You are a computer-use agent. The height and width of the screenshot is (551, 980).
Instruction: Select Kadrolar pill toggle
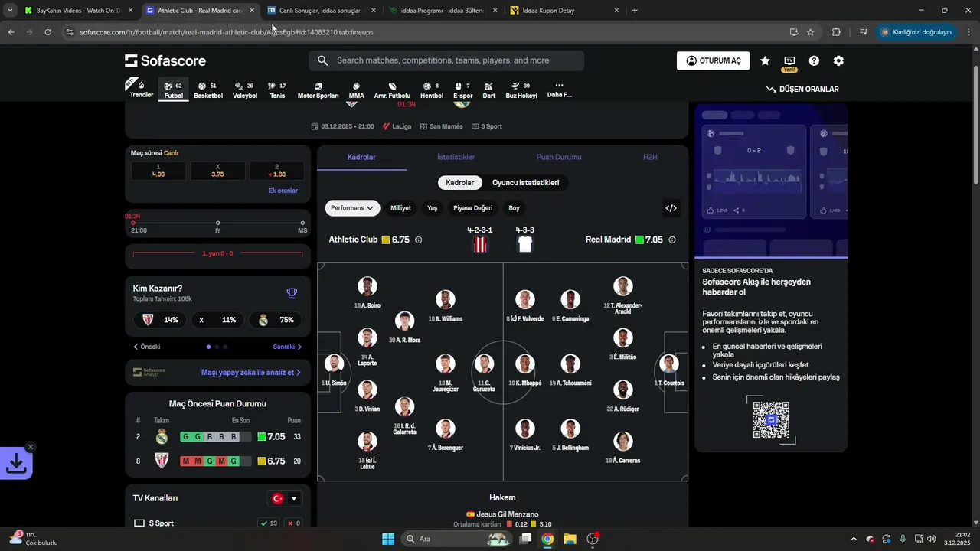460,183
